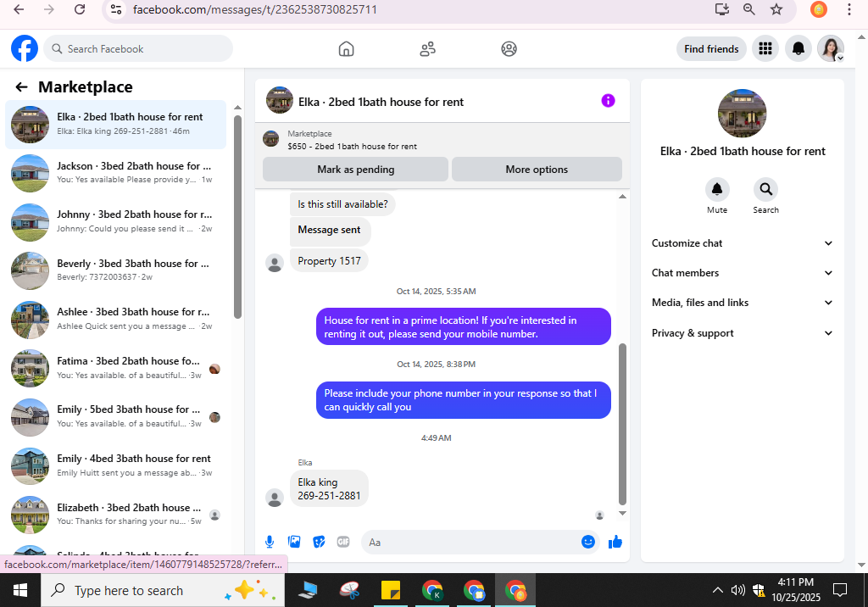This screenshot has height=607, width=868.
Task: Click the 'Is this still available?' message
Action: [x=342, y=204]
